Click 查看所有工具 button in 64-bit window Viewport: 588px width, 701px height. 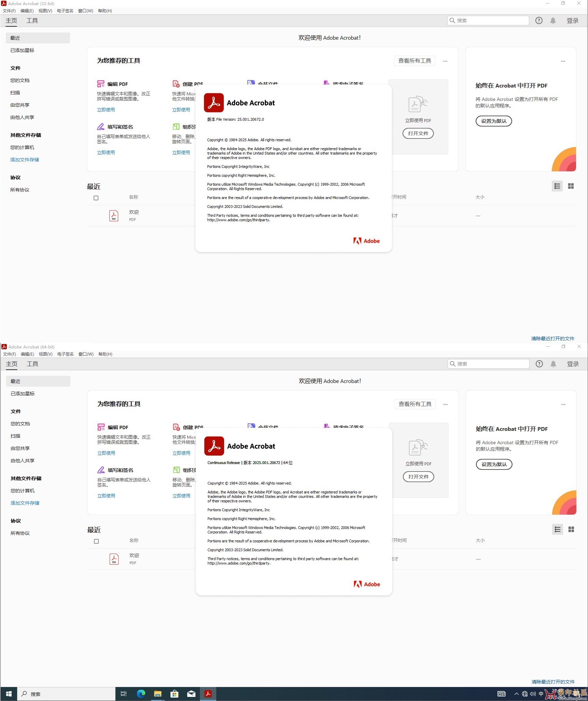pos(415,404)
